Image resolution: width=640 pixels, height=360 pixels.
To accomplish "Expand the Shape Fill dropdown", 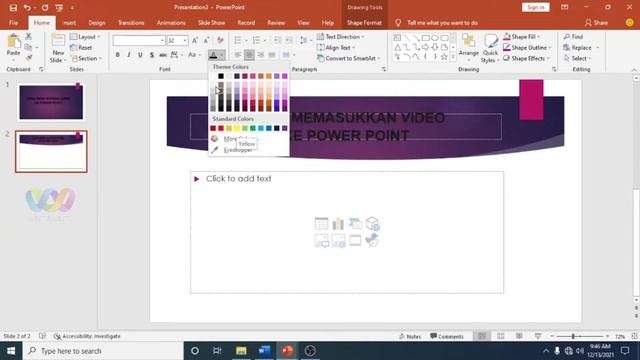I will click(522, 37).
